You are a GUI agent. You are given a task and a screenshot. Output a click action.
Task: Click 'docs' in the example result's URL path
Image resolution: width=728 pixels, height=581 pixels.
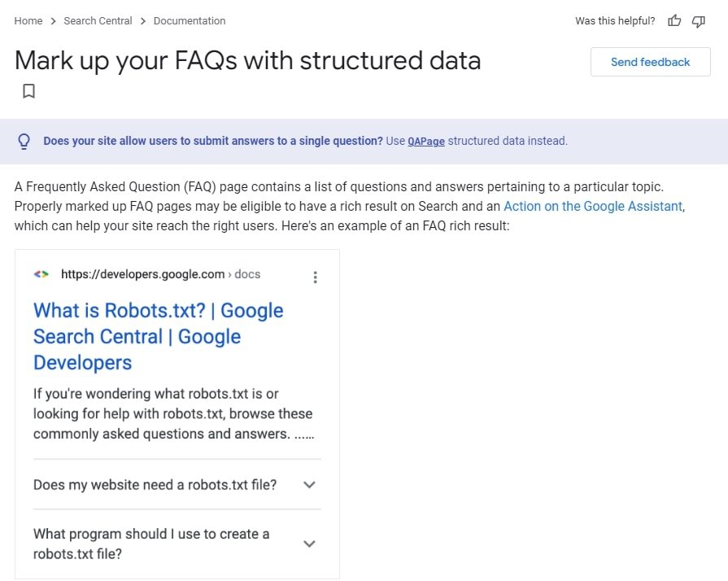[x=247, y=274]
